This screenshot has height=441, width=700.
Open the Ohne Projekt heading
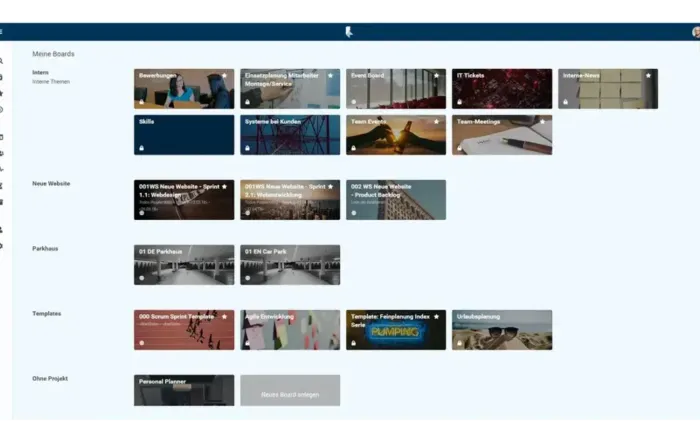[50, 379]
